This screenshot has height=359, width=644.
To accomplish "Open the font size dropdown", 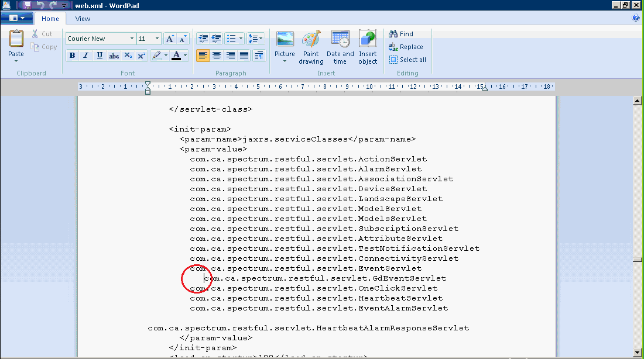I will (157, 39).
